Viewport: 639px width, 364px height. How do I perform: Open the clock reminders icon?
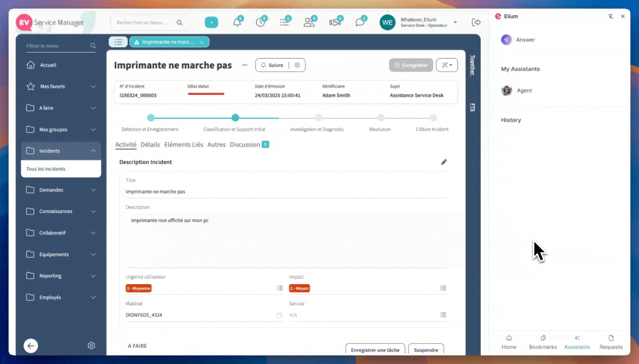click(x=260, y=22)
